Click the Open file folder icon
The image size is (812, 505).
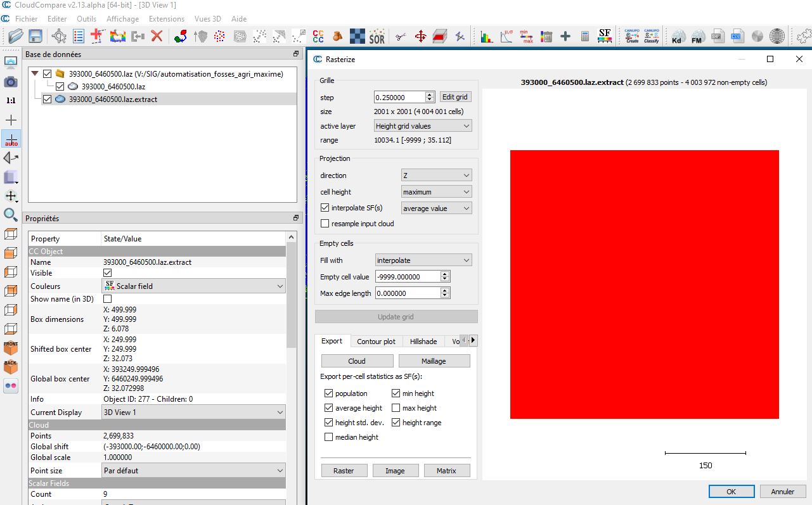(11, 36)
